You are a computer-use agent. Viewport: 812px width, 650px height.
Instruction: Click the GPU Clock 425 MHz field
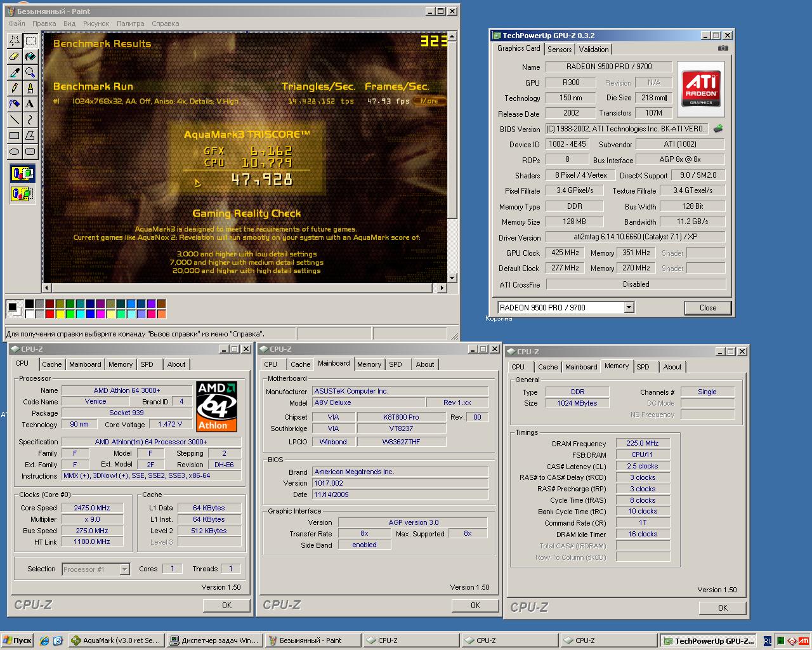(x=565, y=253)
